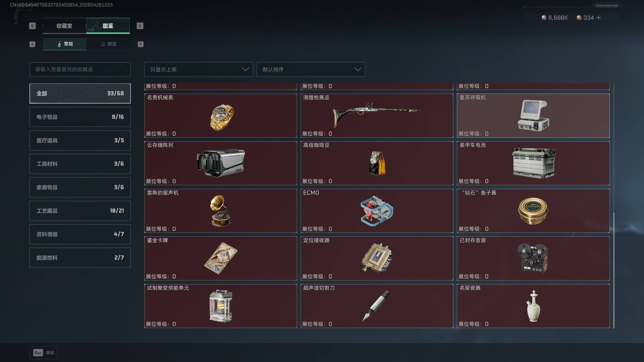The width and height of the screenshot is (644, 362).
Task: Select the ultrasonic cutting knife item
Action: 377,306
